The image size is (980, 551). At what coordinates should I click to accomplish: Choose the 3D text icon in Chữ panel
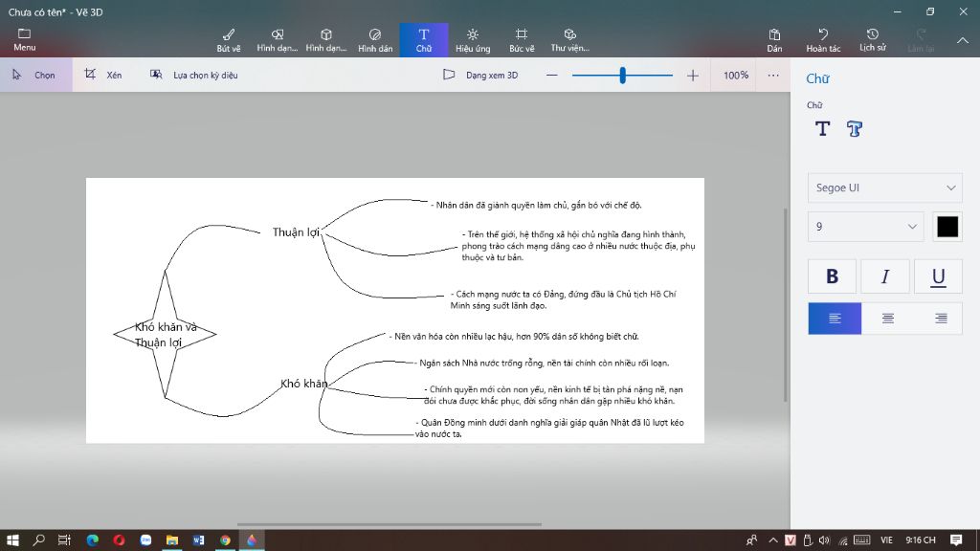pos(855,129)
